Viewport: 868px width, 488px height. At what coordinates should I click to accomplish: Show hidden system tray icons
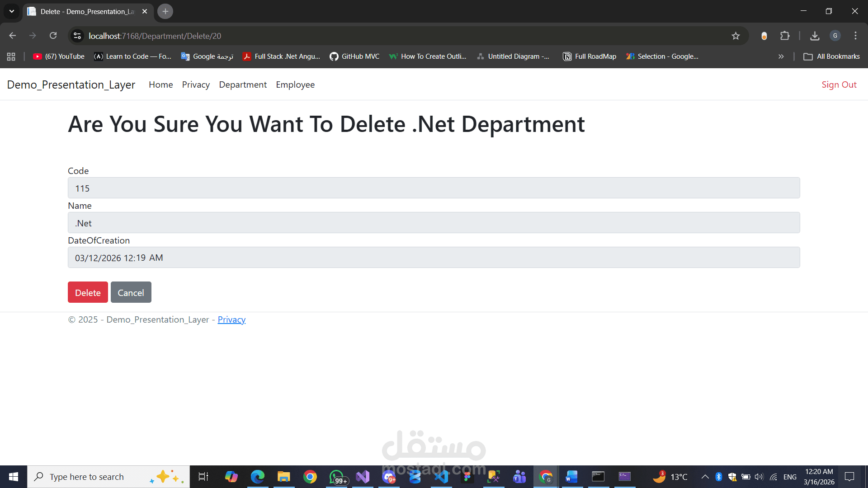705,477
